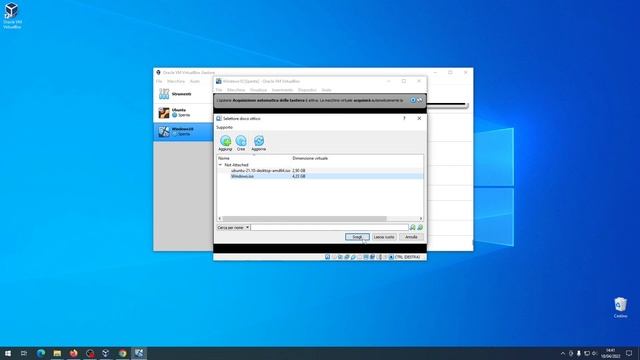Click the help question mark in disc selector
The height and width of the screenshot is (360, 640).
pos(404,118)
